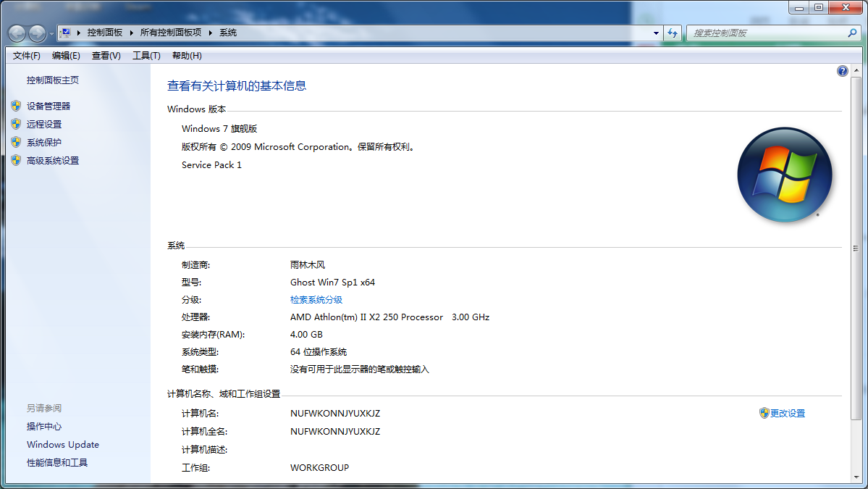Open the 文件(F) menu
Viewport: 868px width, 489px height.
(27, 55)
